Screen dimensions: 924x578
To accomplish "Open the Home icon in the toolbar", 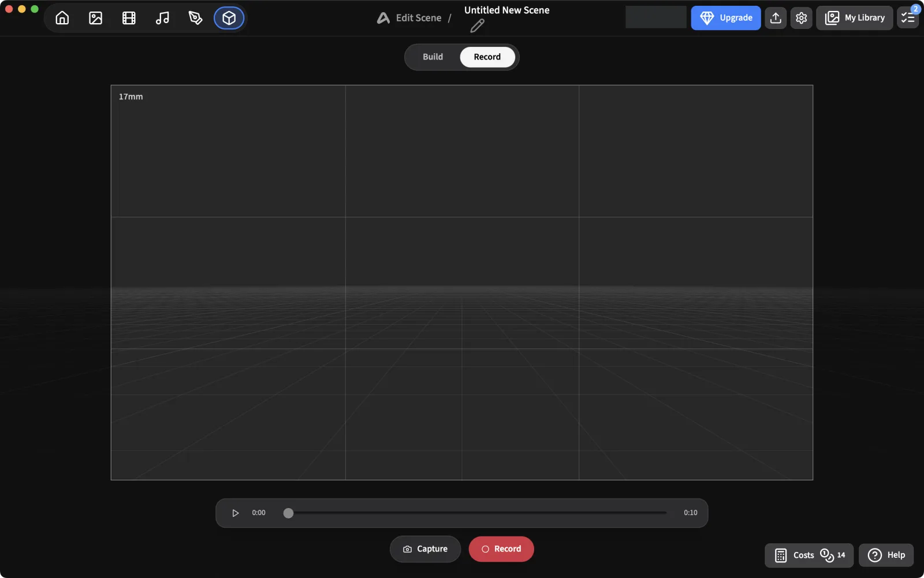I will coord(62,18).
